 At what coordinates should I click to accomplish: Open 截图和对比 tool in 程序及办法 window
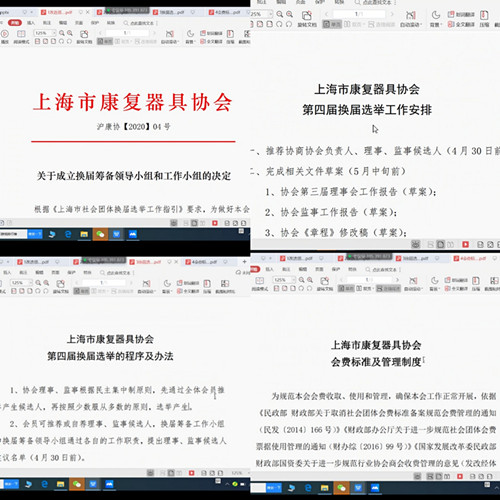225,286
